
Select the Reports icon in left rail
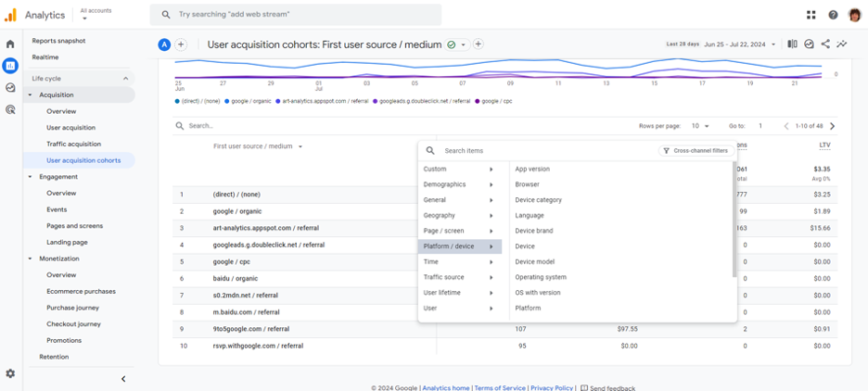[x=10, y=66]
